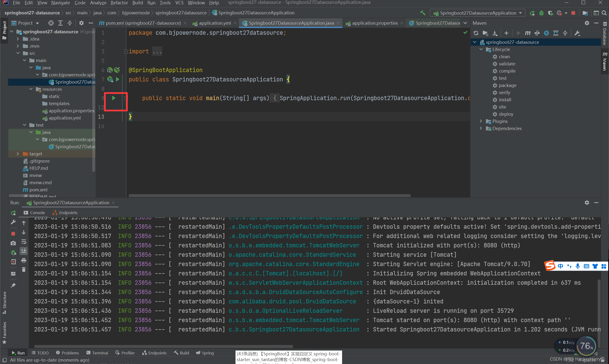Switch to the application.yml tab
Viewport: 609px width, 364px height.
click(215, 23)
